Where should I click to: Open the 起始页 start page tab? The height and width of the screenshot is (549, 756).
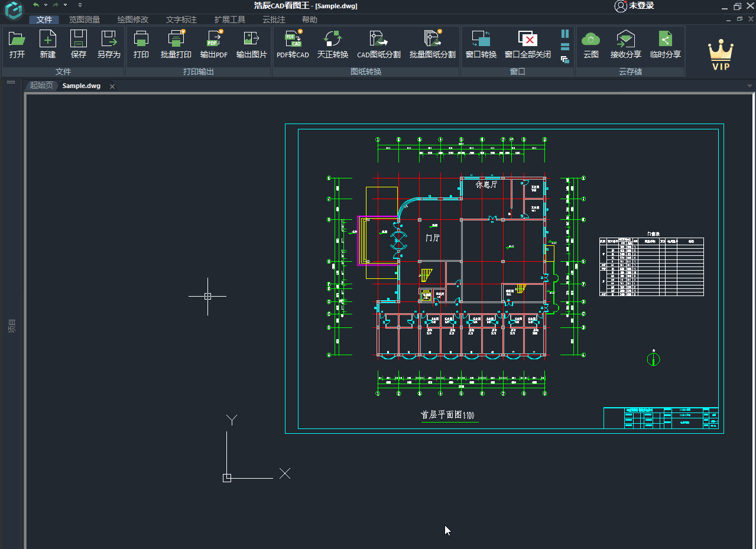[41, 86]
